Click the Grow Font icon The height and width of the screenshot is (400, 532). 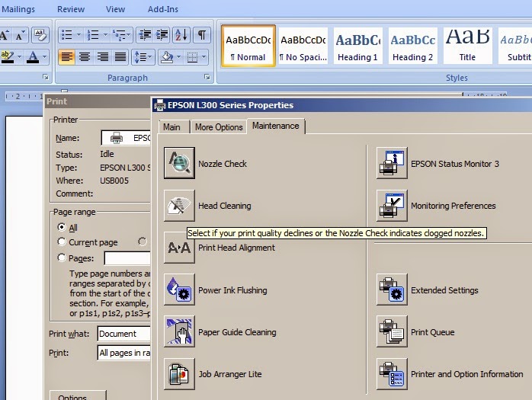4,34
